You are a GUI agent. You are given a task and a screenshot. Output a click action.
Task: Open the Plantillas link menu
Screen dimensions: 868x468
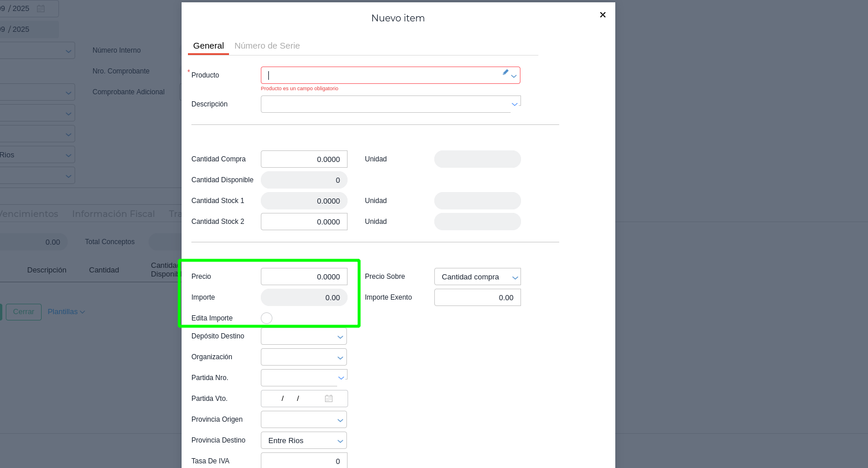click(66, 312)
